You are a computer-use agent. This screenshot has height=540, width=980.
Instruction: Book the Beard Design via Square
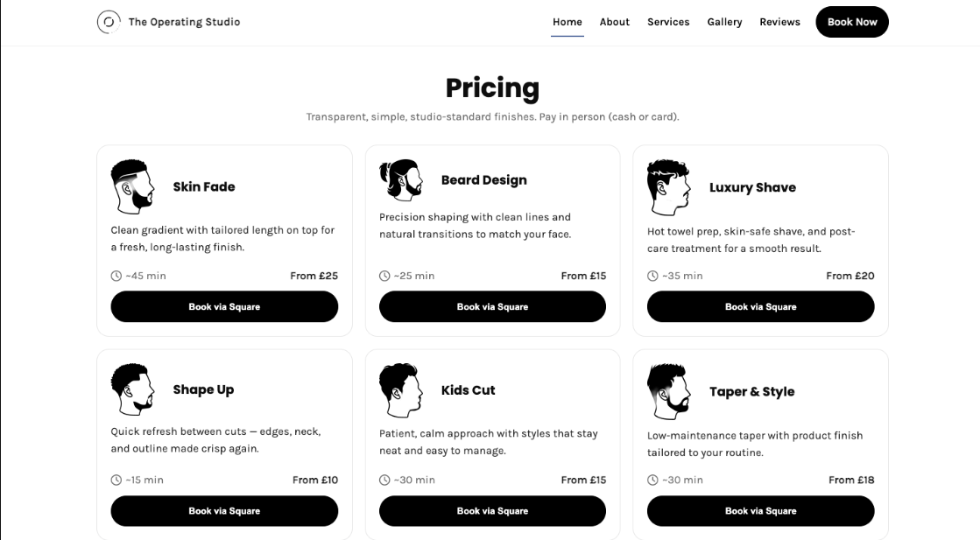coord(492,307)
